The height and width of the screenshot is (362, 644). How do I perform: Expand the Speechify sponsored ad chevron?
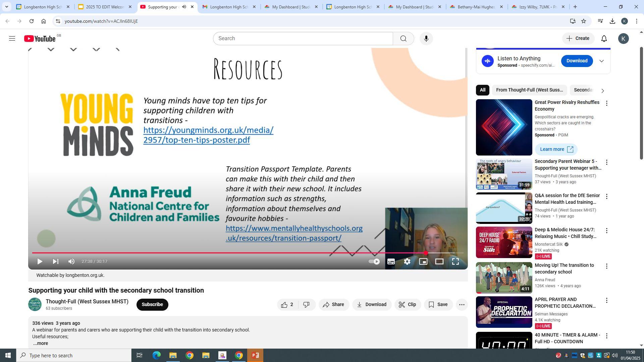(x=601, y=61)
